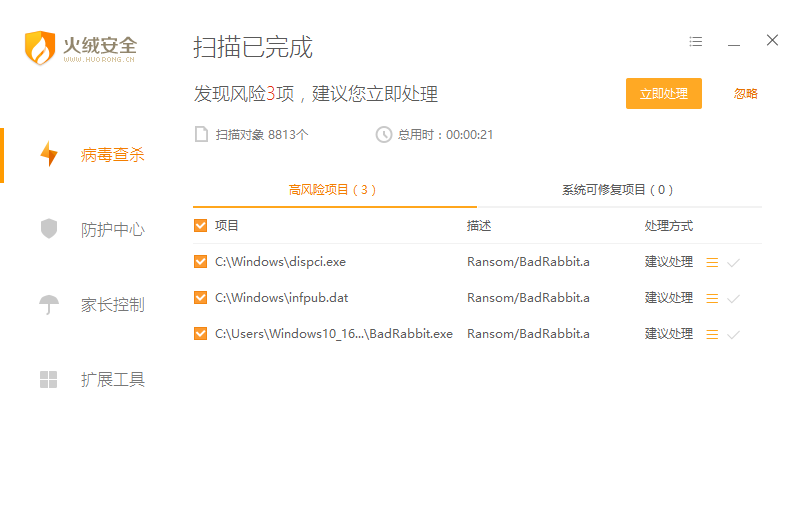Open 扩展工具 via the grid icon

pos(48,379)
